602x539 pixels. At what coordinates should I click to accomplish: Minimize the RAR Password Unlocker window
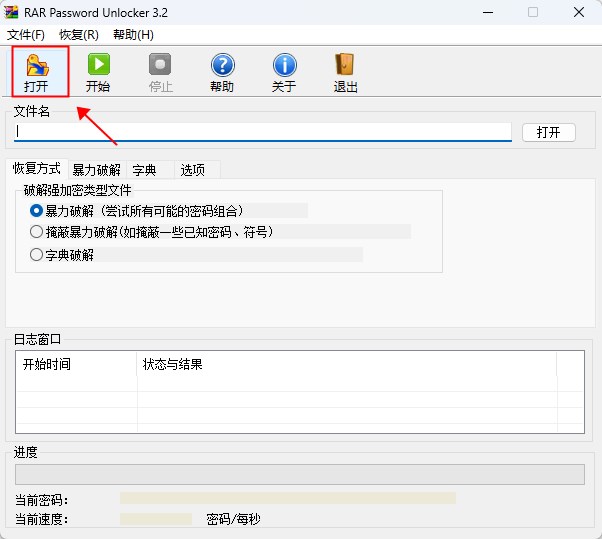pos(488,12)
